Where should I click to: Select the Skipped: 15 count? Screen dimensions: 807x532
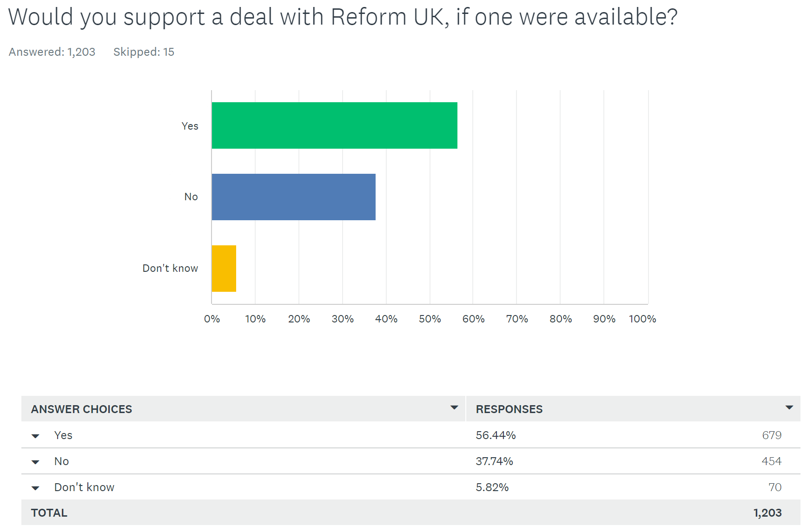click(x=144, y=52)
